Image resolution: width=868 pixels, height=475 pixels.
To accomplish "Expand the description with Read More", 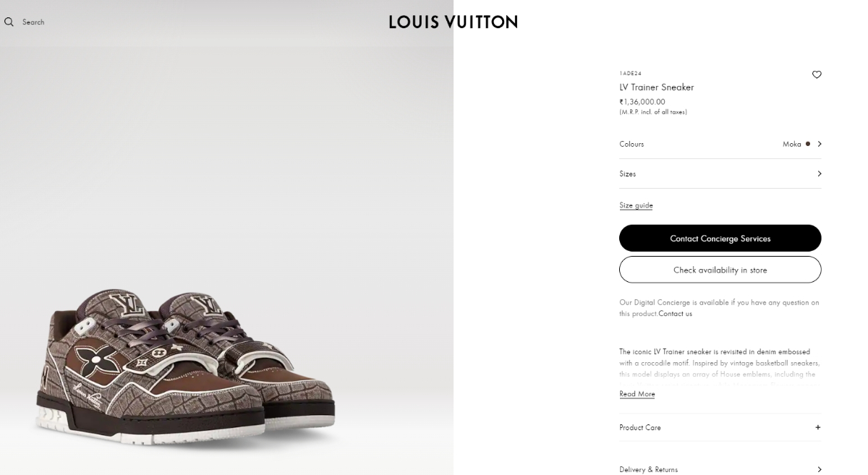I will tap(637, 394).
